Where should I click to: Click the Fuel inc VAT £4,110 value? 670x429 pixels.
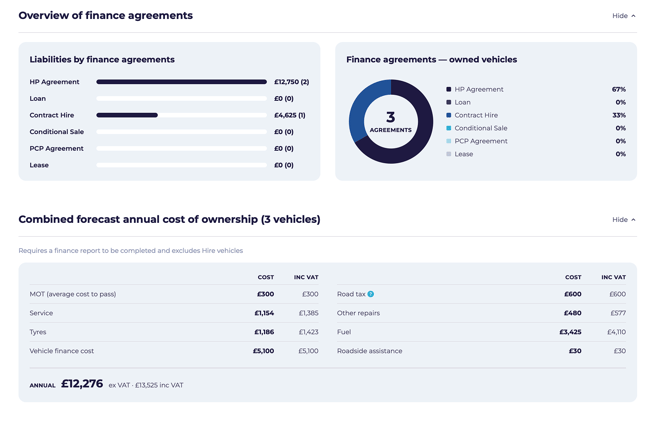point(617,332)
